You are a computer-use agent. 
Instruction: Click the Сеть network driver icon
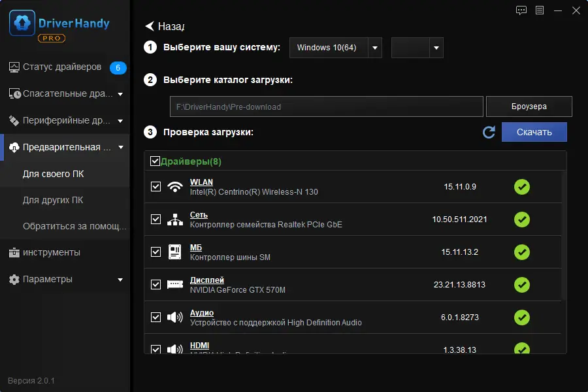point(174,220)
